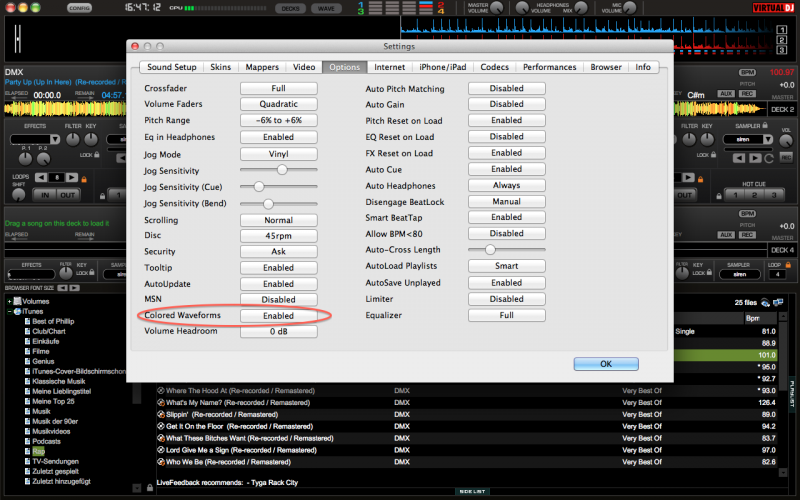This screenshot has height=500, width=800.
Task: Adjust the Jog Sensitivity slider
Action: click(279, 169)
